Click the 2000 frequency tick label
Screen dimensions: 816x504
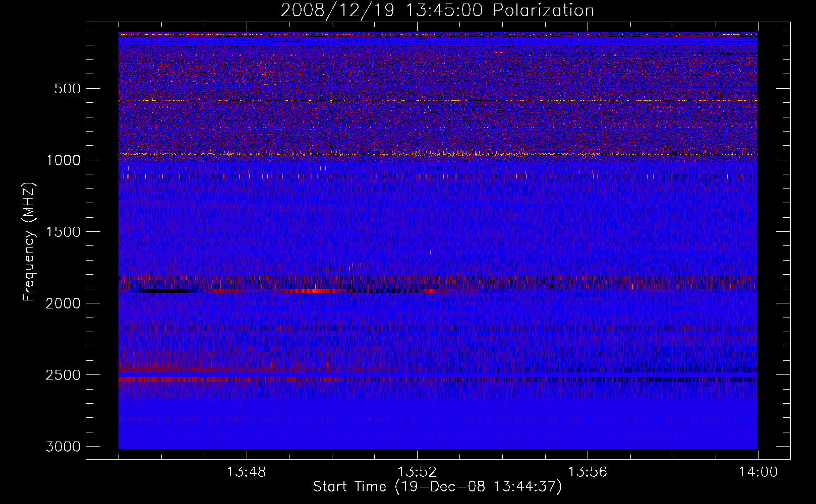pyautogui.click(x=64, y=303)
